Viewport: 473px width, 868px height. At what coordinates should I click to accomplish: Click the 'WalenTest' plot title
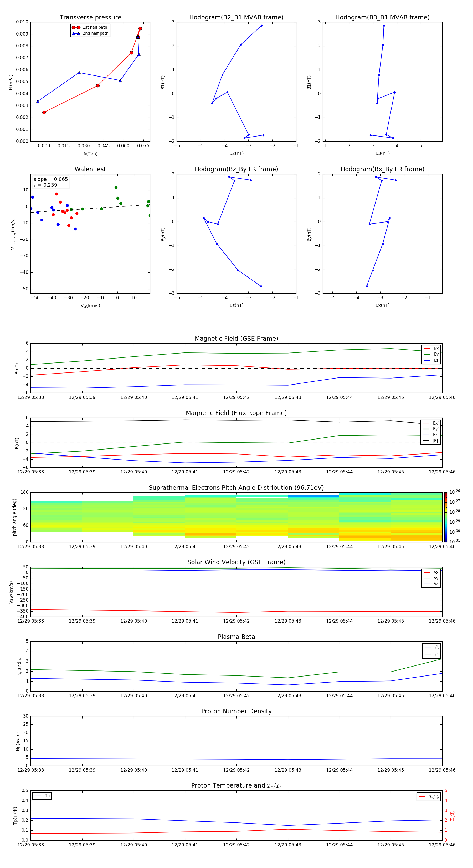90,169
